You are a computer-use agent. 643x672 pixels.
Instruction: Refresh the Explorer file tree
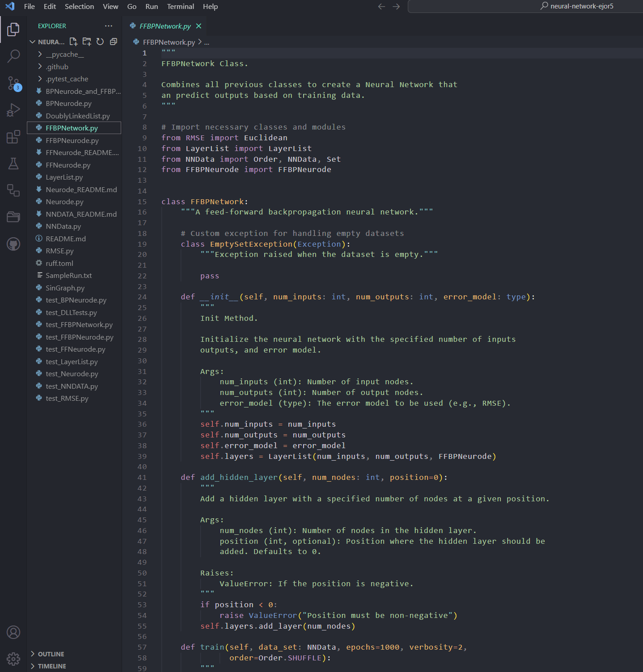(100, 42)
